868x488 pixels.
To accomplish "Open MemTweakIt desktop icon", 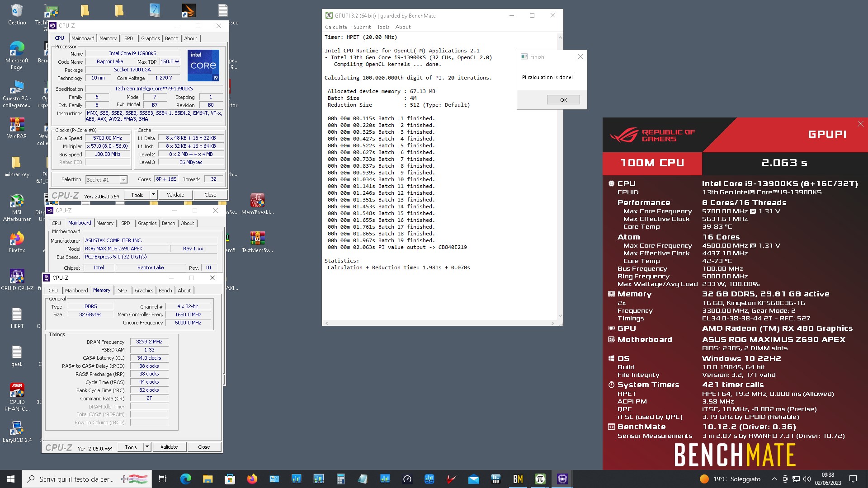I will (257, 204).
